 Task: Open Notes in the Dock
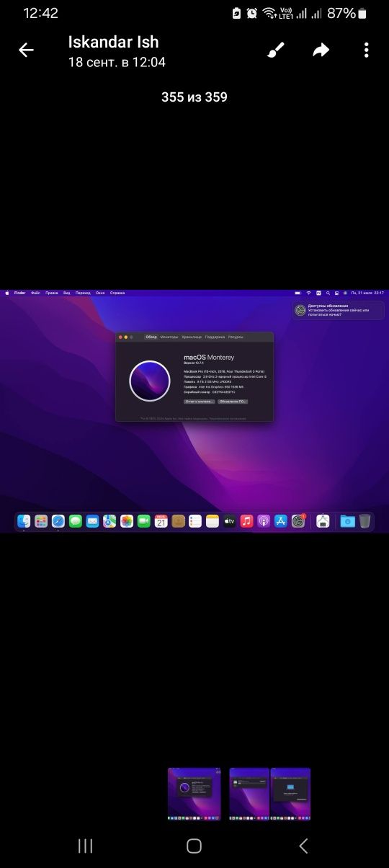coord(212,521)
